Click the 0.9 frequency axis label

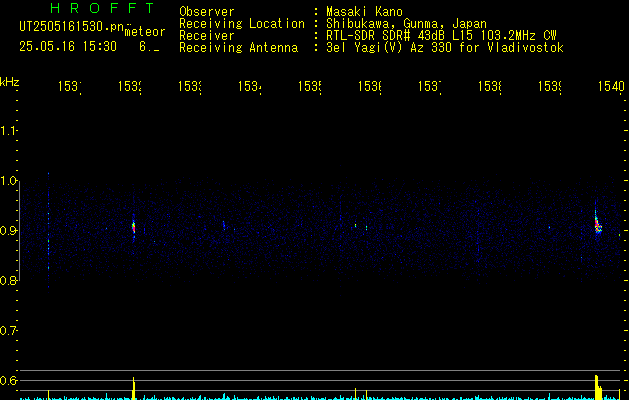click(8, 230)
